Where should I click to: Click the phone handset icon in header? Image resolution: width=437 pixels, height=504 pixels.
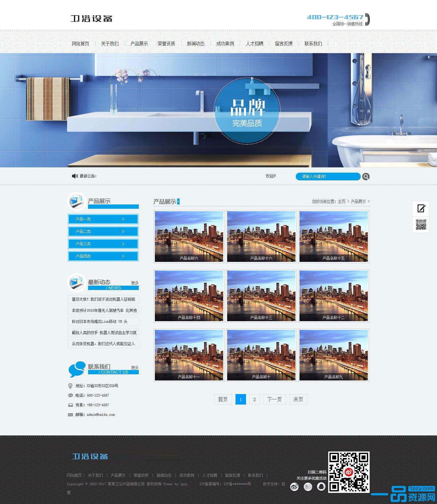coord(367,19)
